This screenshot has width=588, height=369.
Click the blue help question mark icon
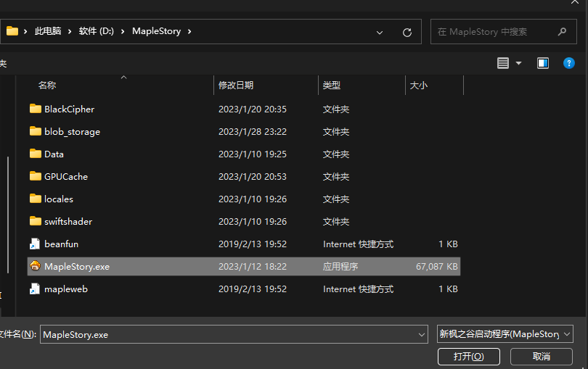coord(568,63)
